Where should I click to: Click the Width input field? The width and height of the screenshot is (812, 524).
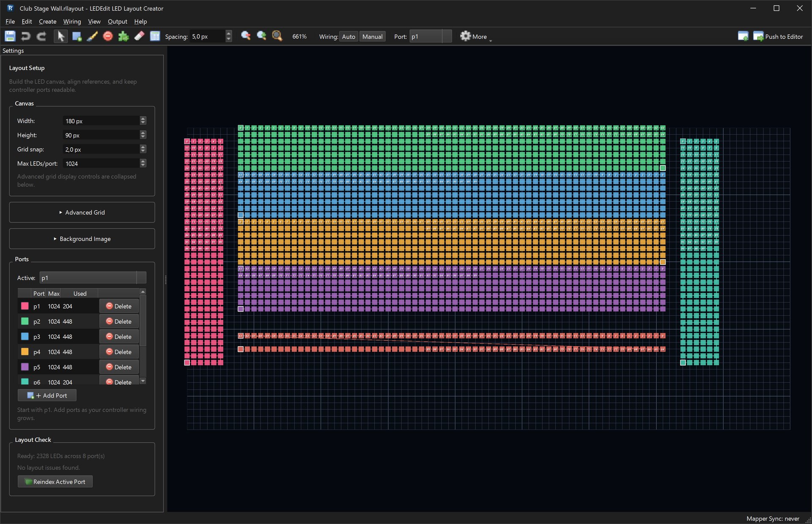[x=101, y=121]
